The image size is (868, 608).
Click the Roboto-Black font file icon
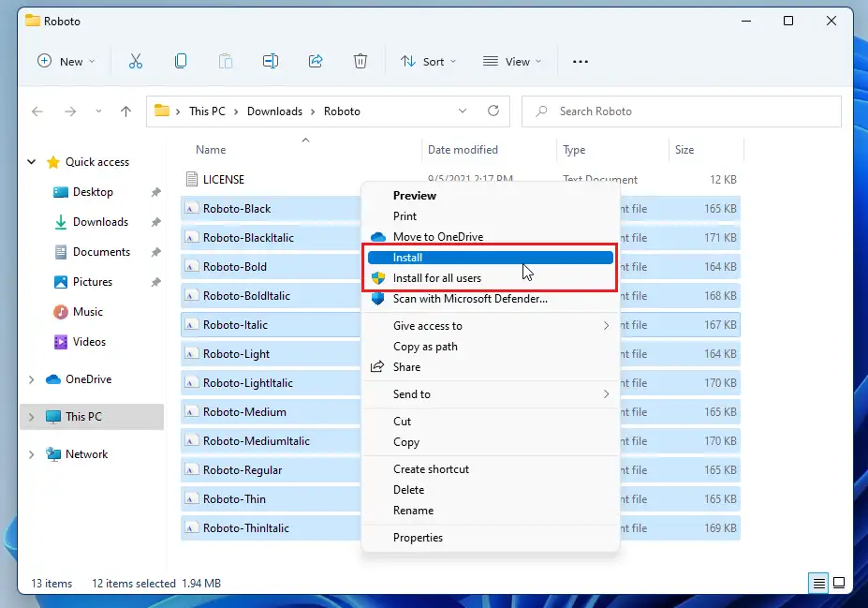[x=191, y=209]
